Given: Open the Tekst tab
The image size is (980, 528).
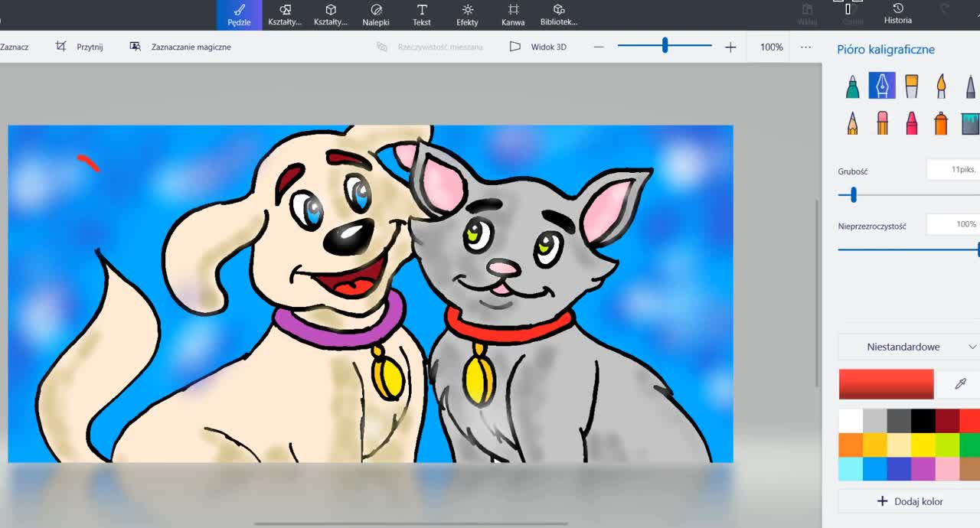Looking at the screenshot, I should coord(422,15).
